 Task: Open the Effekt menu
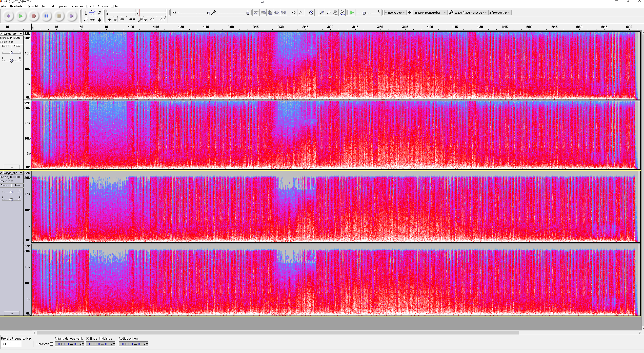tap(90, 6)
